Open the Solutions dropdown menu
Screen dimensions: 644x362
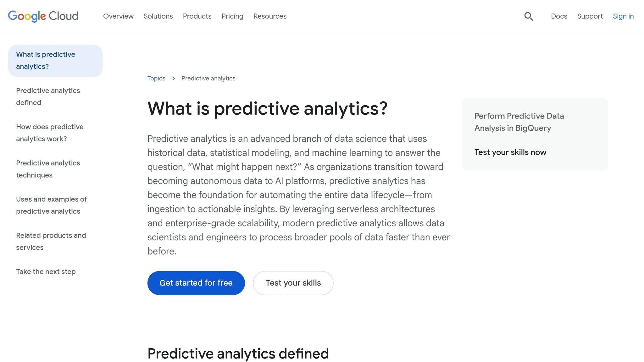(x=158, y=16)
